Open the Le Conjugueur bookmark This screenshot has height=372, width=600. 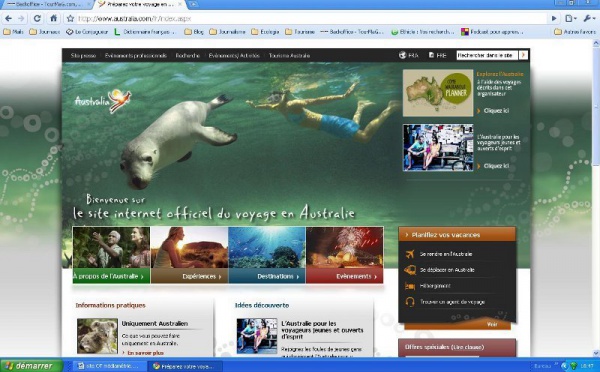(87, 32)
